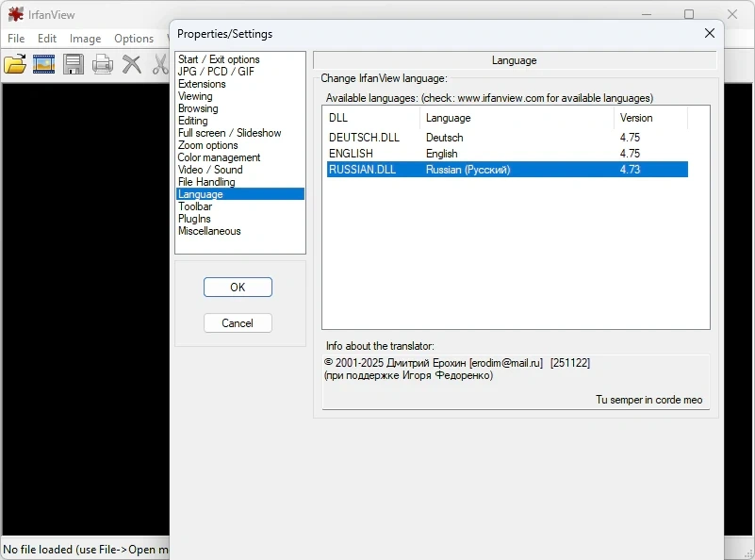Close the IrfanView main window

(732, 14)
